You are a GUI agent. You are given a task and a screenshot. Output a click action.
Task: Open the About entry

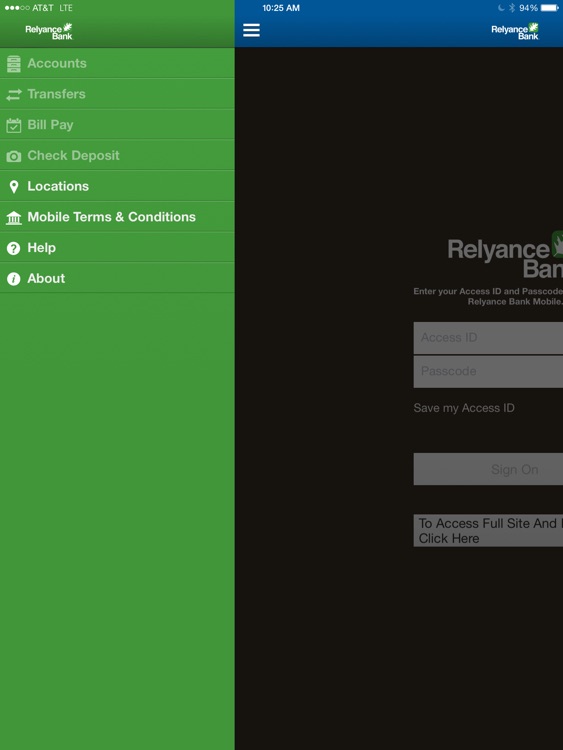pos(117,278)
